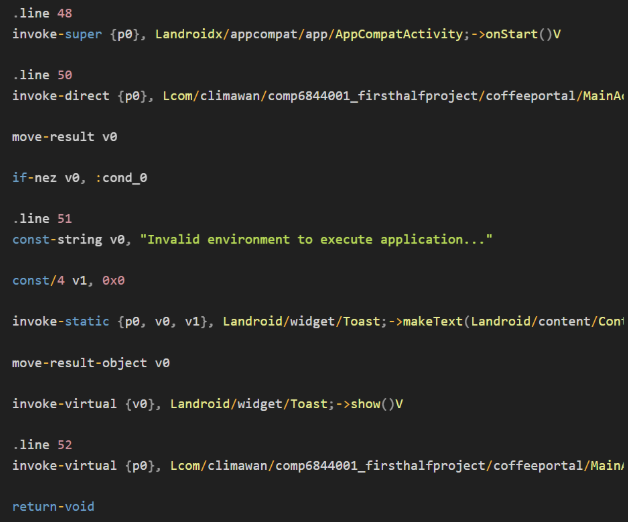Image resolution: width=628 pixels, height=522 pixels.
Task: Click the invoke-virtual Toast show()V line
Action: tap(207, 403)
